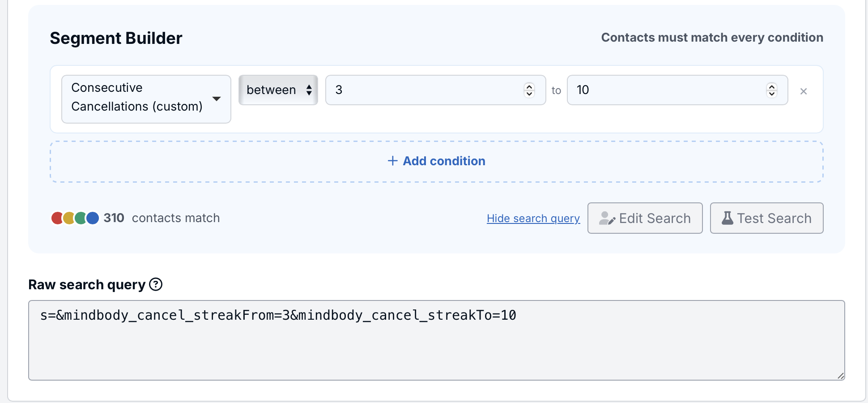Click the user-pencil icon on Edit Search
Viewport: 868px width, 403px height.
[x=607, y=218]
